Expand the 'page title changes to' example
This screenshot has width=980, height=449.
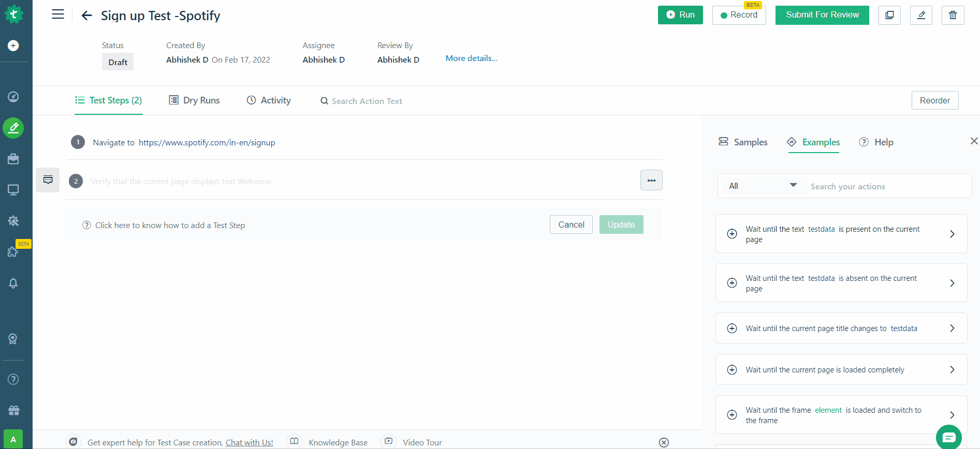(952, 328)
